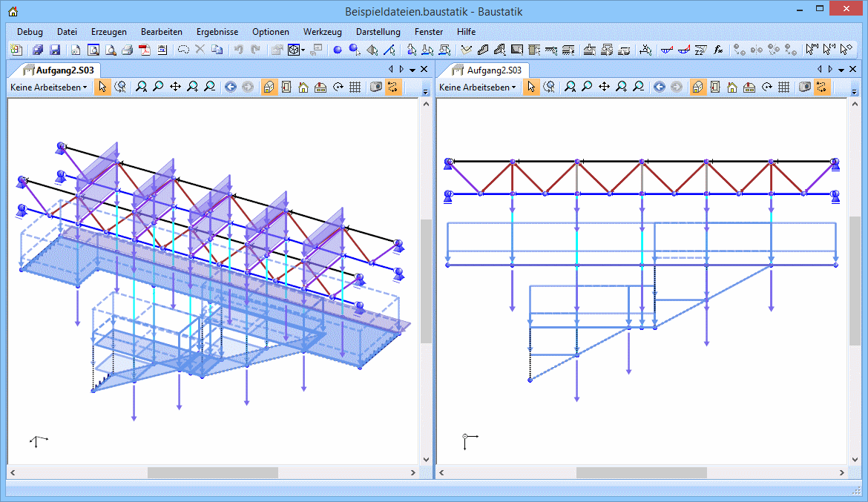This screenshot has height=502, width=868.
Task: Click the fx formula icon
Action: coord(718,50)
